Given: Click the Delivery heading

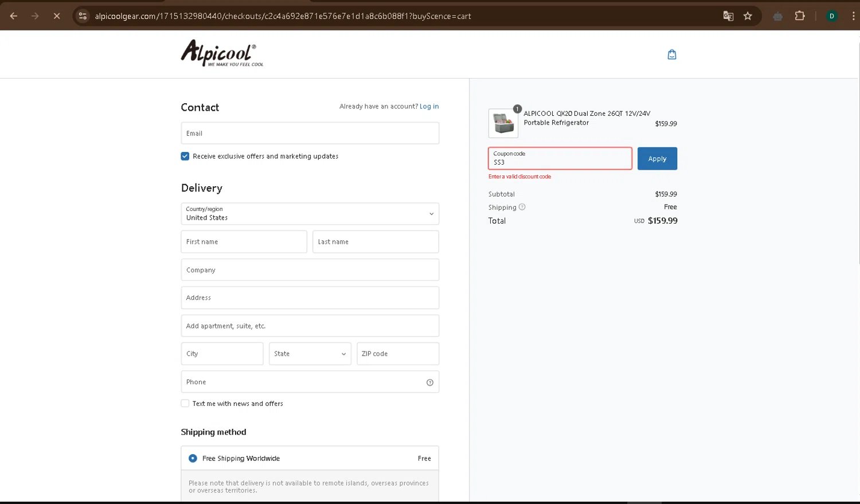Looking at the screenshot, I should (202, 188).
